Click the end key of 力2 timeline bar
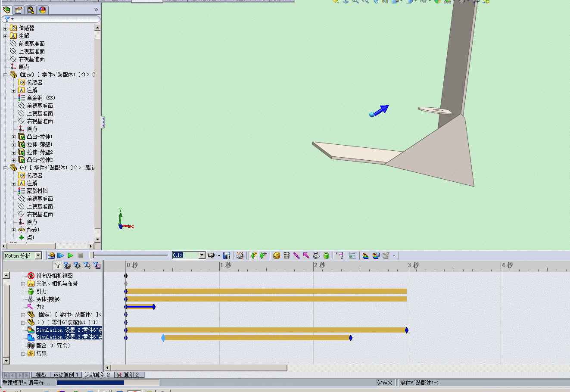The height and width of the screenshot is (392, 570). click(x=154, y=307)
